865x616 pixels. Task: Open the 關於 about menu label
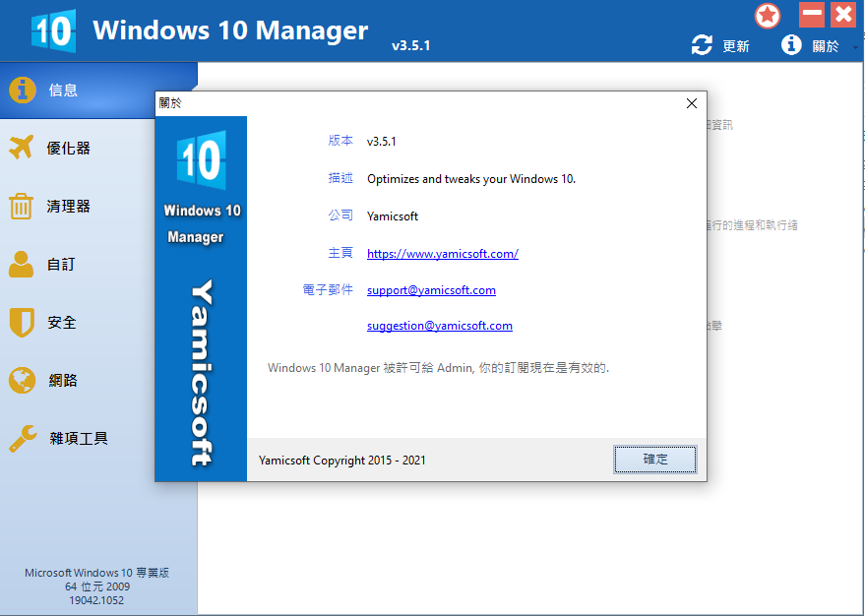pos(826,46)
